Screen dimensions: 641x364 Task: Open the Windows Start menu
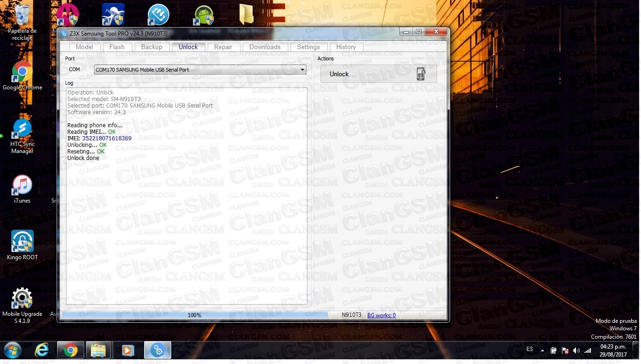[x=13, y=350]
